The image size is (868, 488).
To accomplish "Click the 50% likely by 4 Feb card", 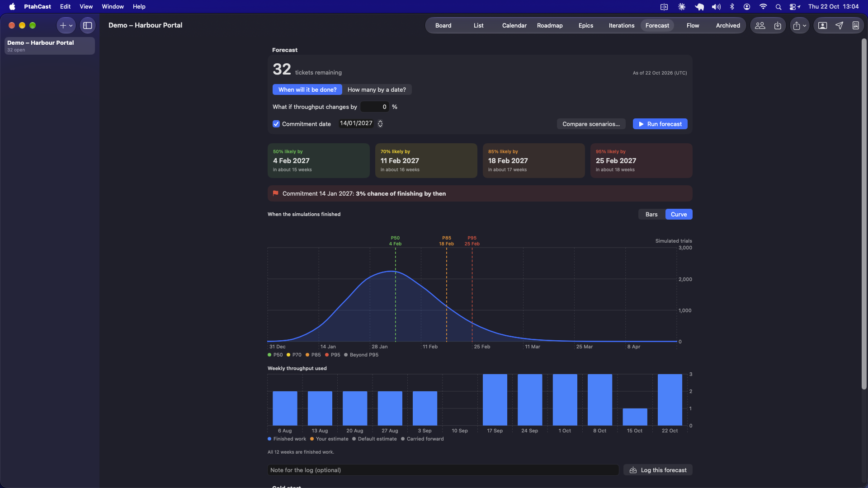I will [319, 161].
